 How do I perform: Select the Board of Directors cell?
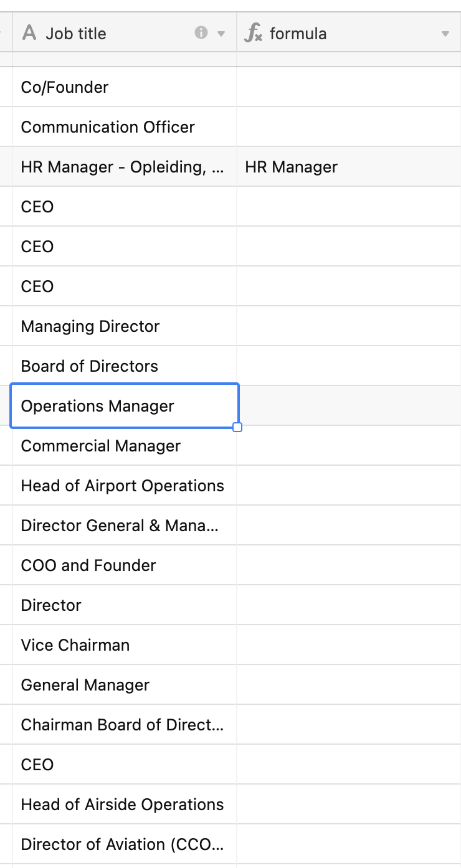[124, 366]
